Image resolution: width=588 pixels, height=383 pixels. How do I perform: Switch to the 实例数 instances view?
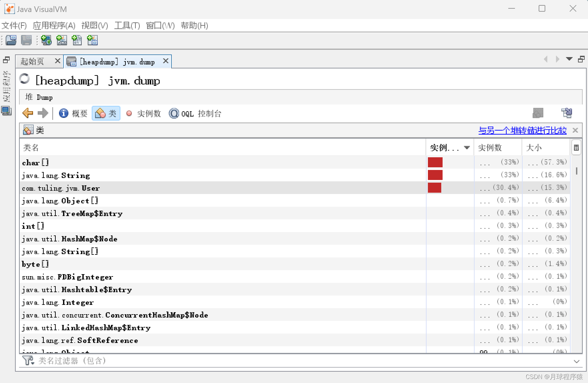pyautogui.click(x=144, y=114)
